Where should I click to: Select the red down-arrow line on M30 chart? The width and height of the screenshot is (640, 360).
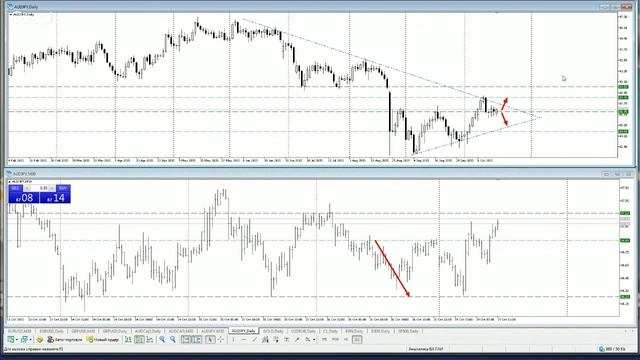point(392,268)
